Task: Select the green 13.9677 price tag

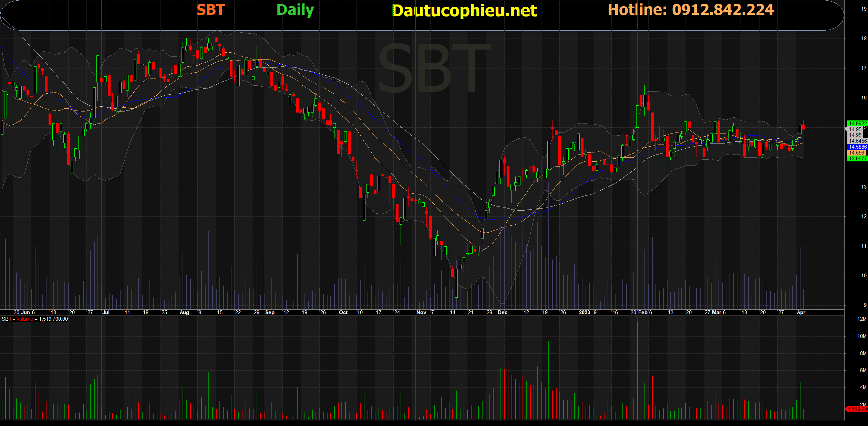Action: point(857,159)
